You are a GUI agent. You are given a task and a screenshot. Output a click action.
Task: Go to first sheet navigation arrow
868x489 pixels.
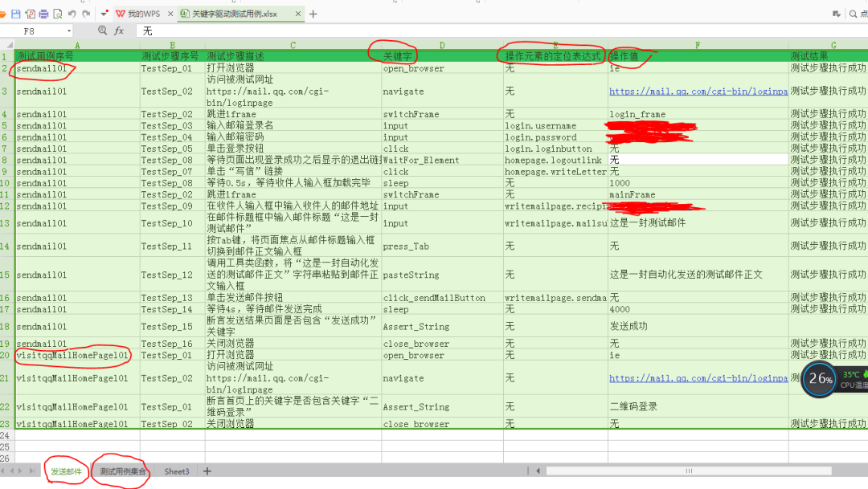tap(2, 471)
